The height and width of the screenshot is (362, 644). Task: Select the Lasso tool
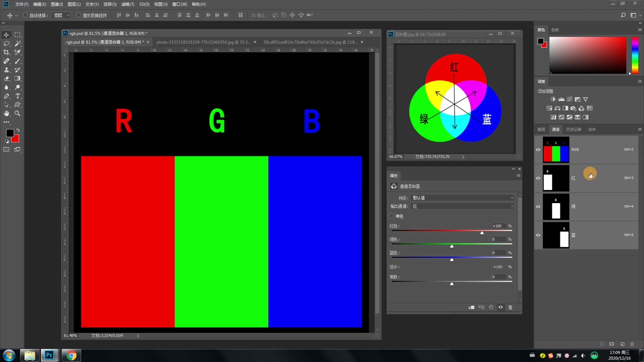[7, 44]
